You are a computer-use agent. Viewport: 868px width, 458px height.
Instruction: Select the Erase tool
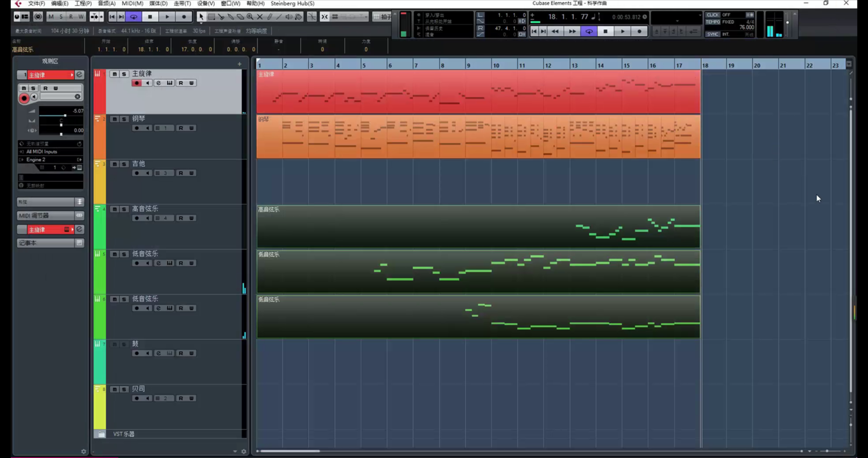[241, 17]
